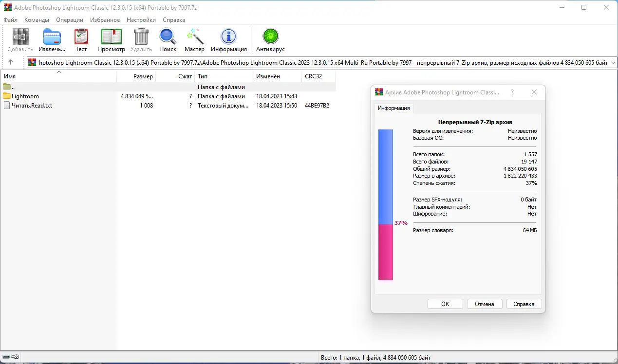618x364 pixels.
Task: Select the Информация tab in dialog
Action: coord(393,108)
